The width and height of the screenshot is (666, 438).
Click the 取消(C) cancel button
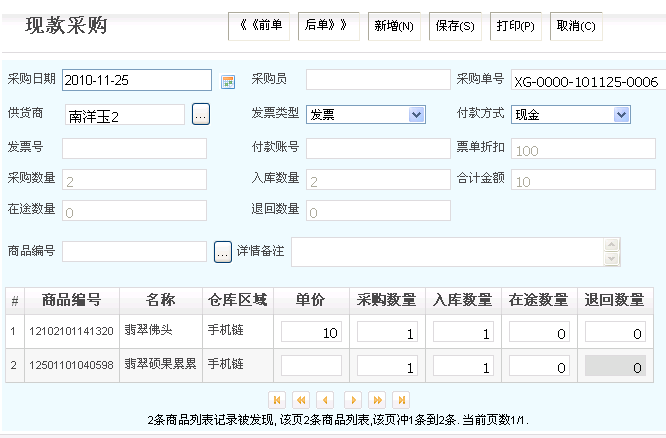[x=577, y=25]
